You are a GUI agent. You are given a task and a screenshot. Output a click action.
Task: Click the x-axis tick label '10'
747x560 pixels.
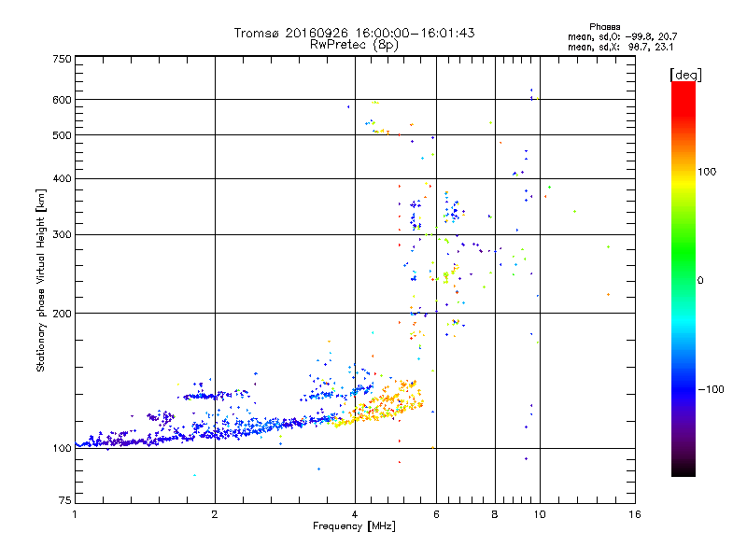point(540,514)
